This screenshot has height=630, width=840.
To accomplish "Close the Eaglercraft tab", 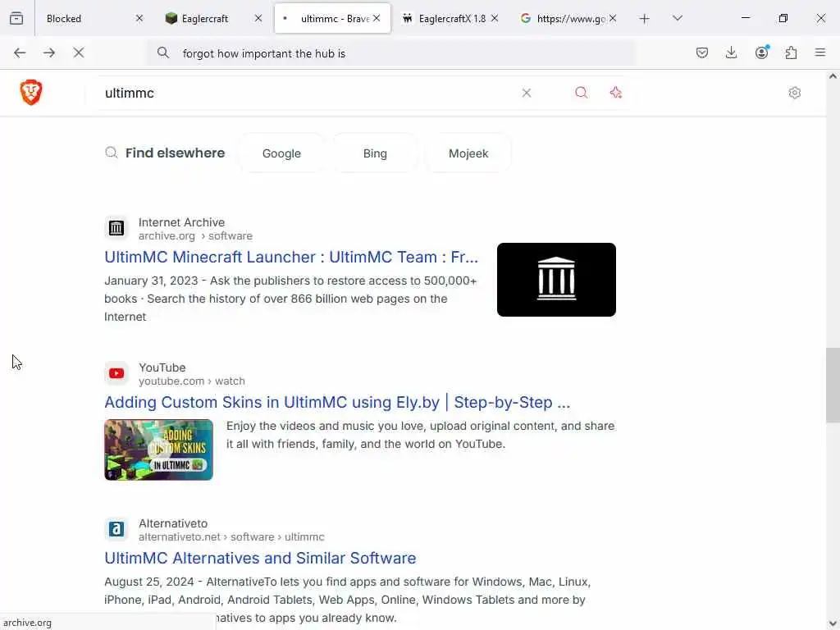I will click(258, 18).
